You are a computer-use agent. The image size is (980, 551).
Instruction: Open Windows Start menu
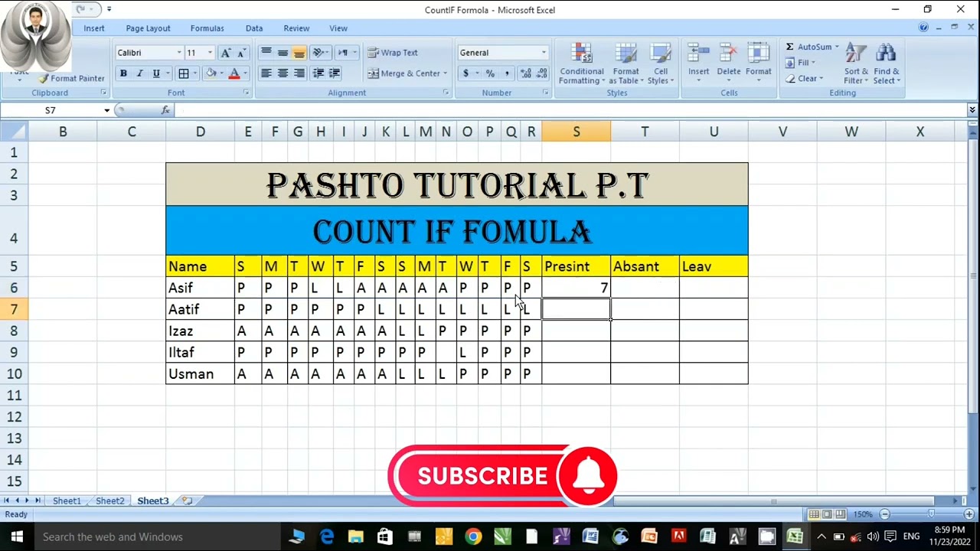click(17, 536)
